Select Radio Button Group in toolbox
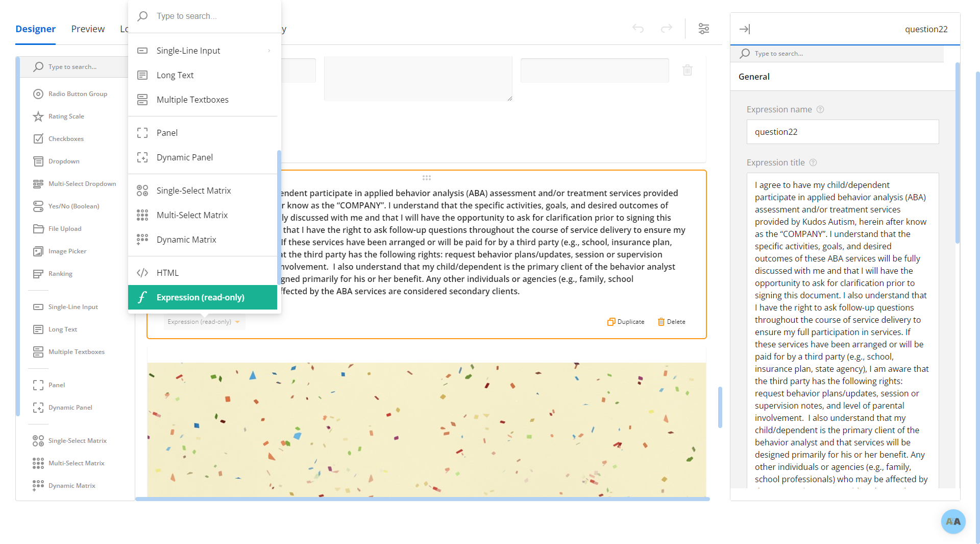Image resolution: width=980 pixels, height=544 pixels. tap(78, 94)
